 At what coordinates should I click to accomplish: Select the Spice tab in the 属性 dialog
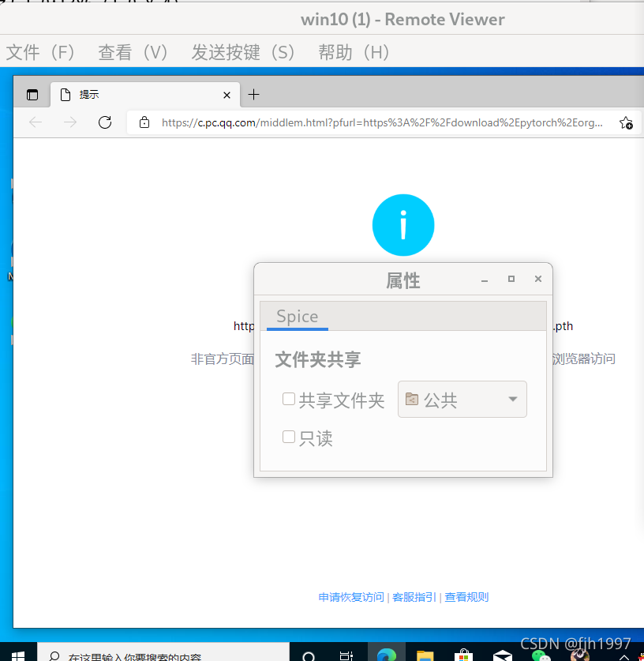click(296, 316)
